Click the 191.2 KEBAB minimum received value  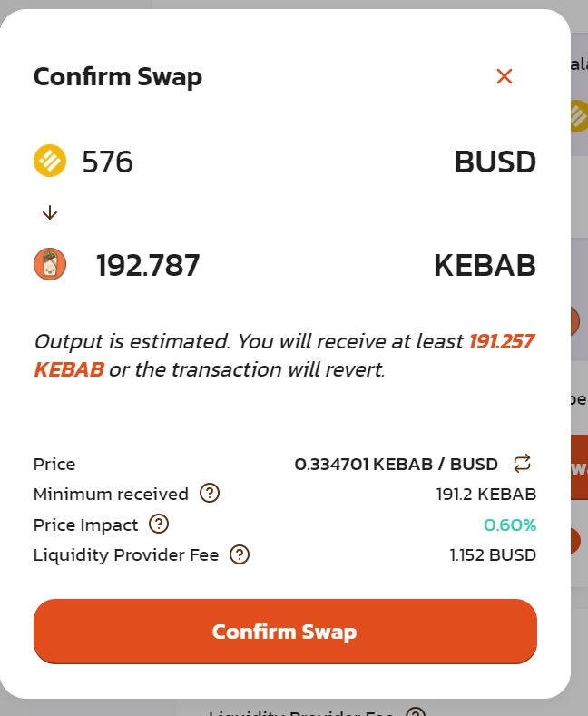coord(485,495)
